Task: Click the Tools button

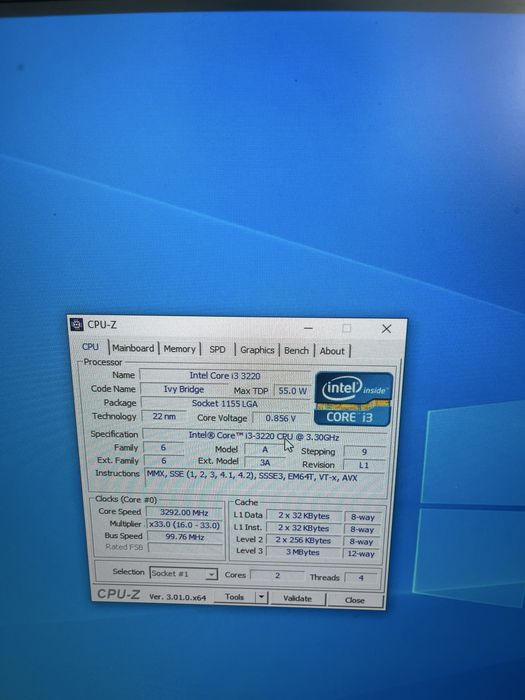Action: pyautogui.click(x=234, y=597)
